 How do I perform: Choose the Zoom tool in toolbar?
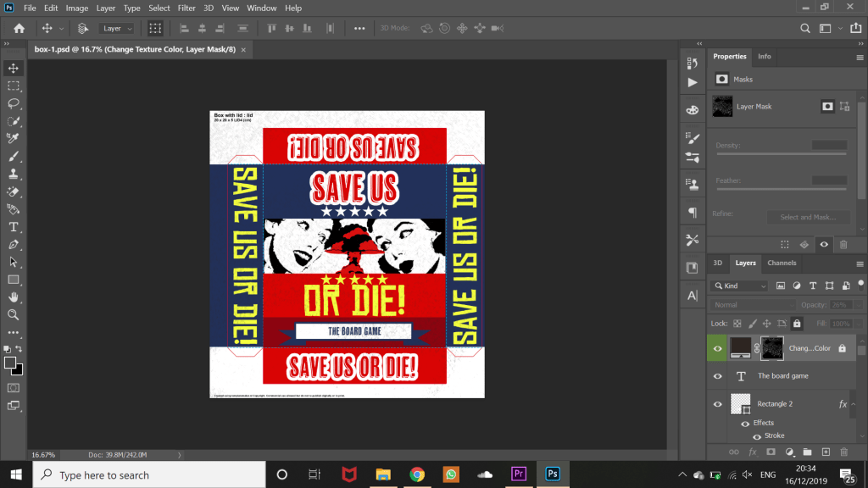click(14, 314)
